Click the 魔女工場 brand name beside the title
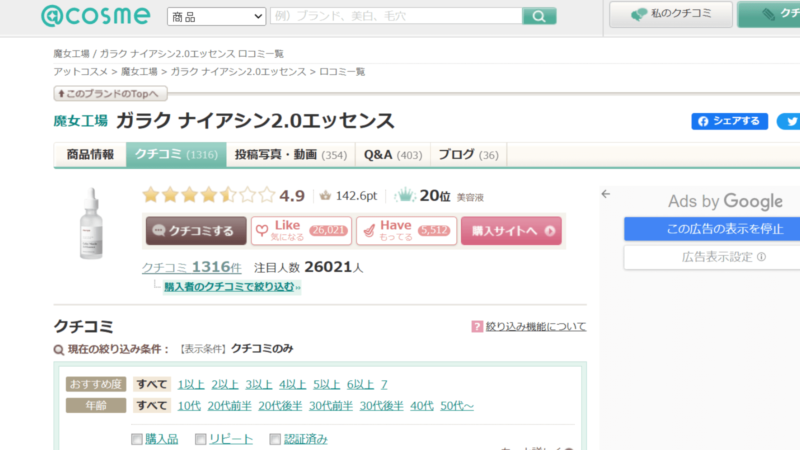Viewport: 800px width, 450px height. pos(81,121)
